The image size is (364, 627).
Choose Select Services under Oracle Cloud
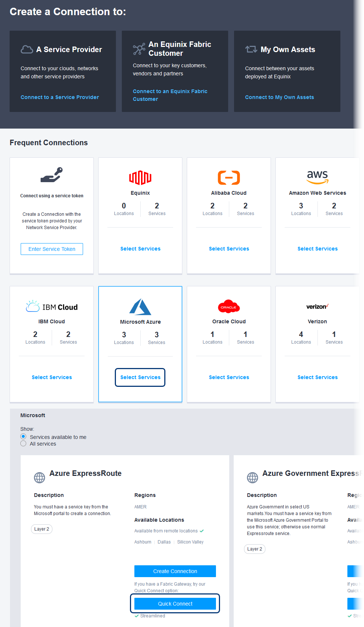[229, 377]
